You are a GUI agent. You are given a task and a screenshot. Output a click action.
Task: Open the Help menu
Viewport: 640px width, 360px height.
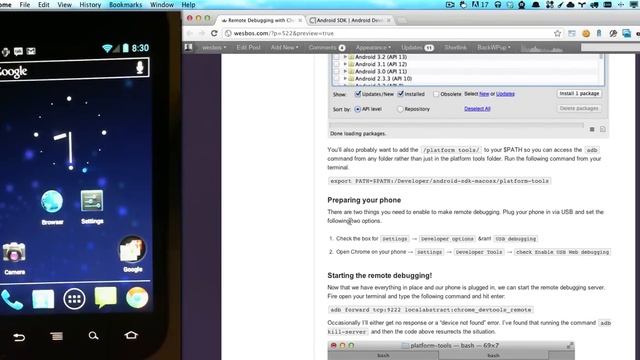[x=188, y=5]
